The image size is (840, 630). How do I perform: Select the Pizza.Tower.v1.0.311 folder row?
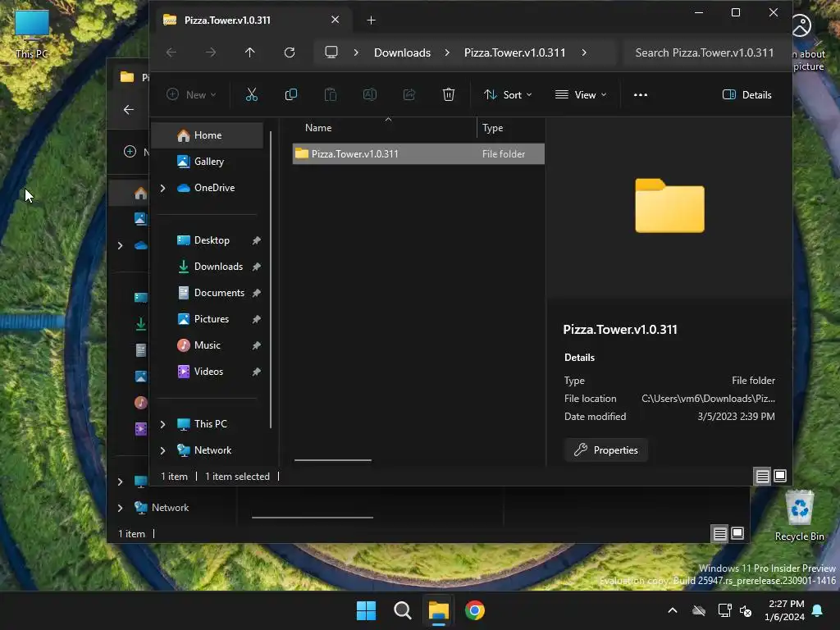click(x=418, y=153)
